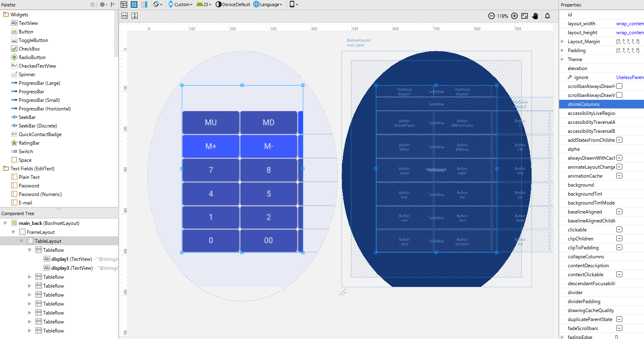
Task: Activate the pan hand tool
Action: click(x=535, y=16)
